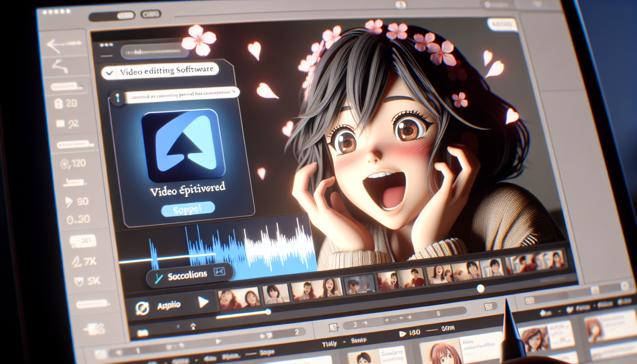Click the shield icon next to 5K
This screenshot has height=364, width=637.
tap(78, 282)
